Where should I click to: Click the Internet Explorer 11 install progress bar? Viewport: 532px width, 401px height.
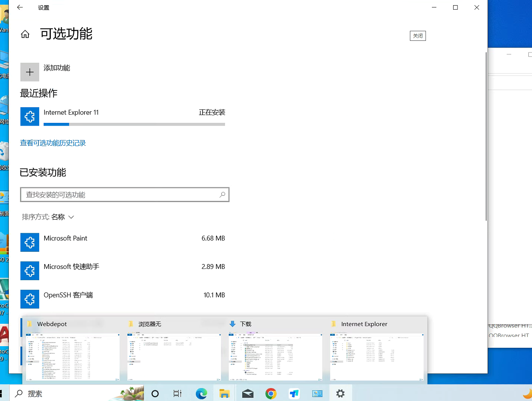[134, 124]
